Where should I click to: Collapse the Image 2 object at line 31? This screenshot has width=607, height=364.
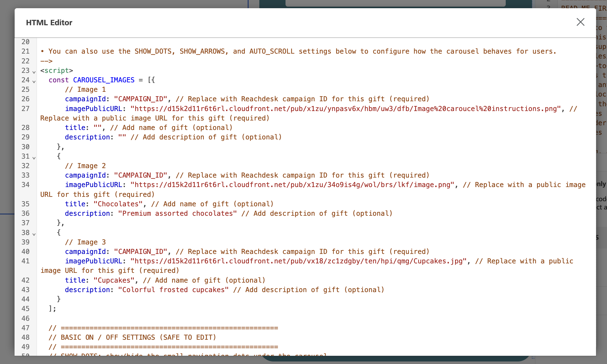pyautogui.click(x=34, y=158)
